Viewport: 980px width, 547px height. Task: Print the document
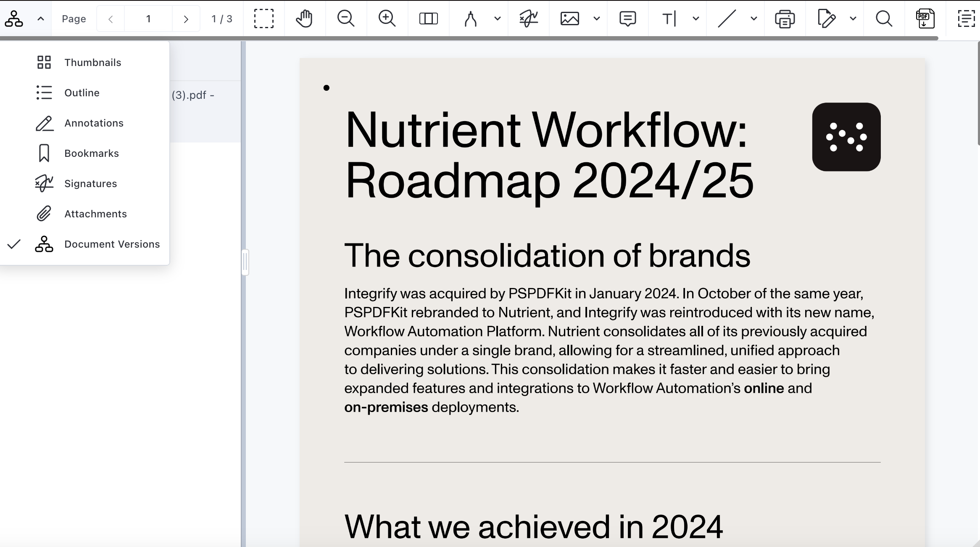[785, 19]
